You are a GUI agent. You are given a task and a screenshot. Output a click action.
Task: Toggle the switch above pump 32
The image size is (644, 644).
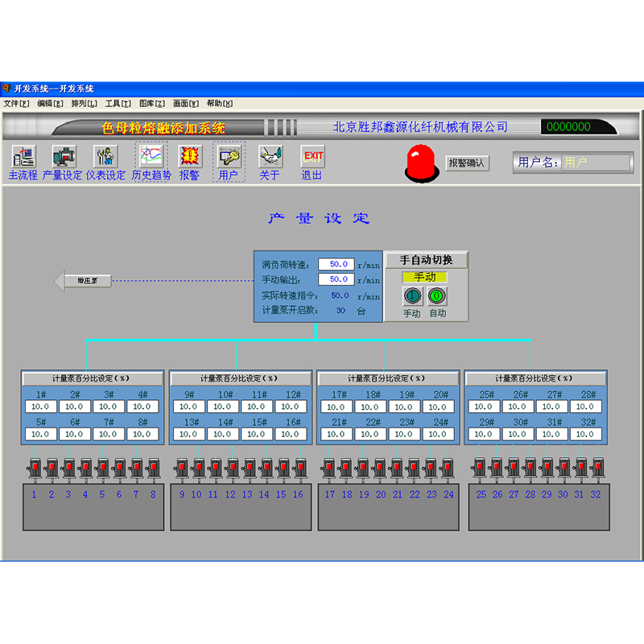[x=597, y=467]
